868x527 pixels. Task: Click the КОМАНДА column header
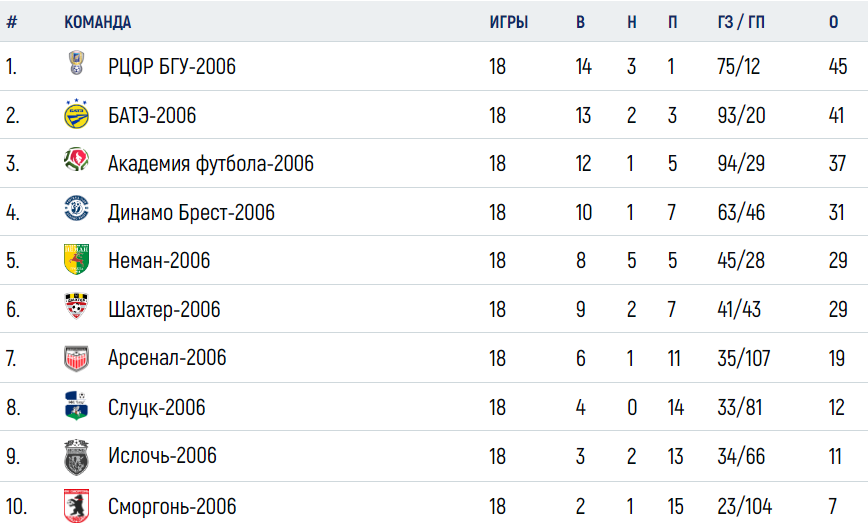[x=97, y=22]
